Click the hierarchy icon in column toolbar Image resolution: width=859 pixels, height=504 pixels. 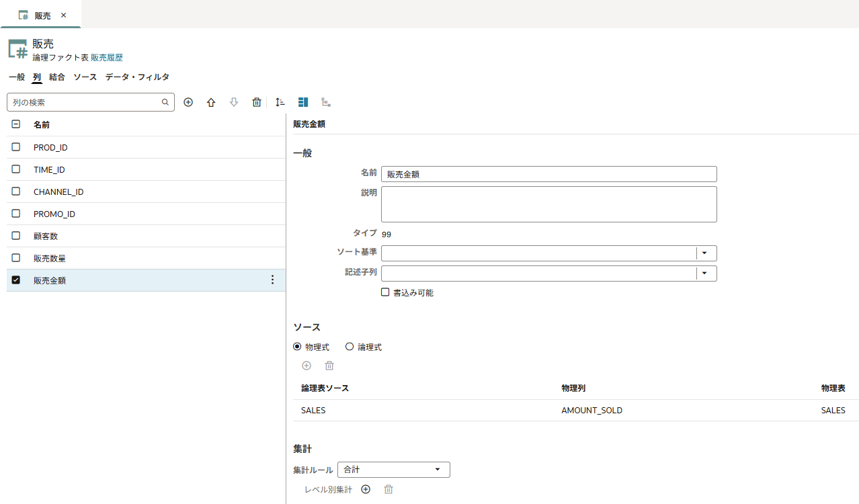pyautogui.click(x=326, y=102)
